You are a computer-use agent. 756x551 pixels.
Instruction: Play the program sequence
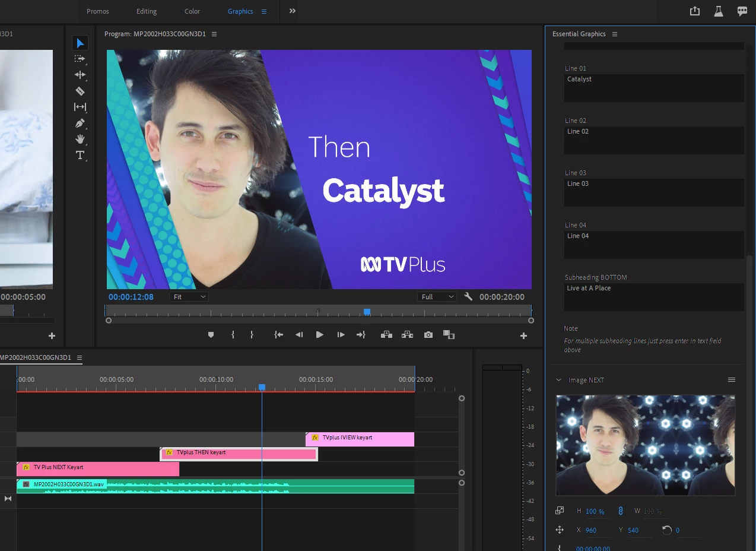pyautogui.click(x=319, y=335)
